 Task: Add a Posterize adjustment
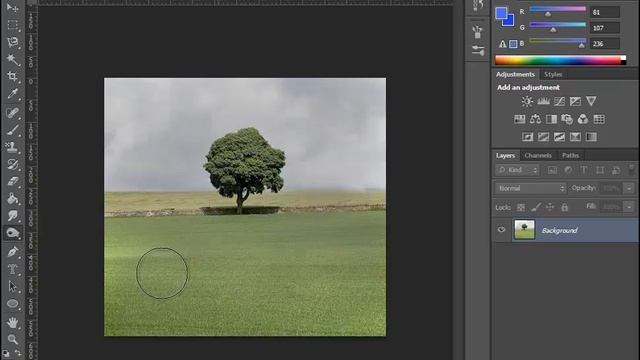point(543,137)
